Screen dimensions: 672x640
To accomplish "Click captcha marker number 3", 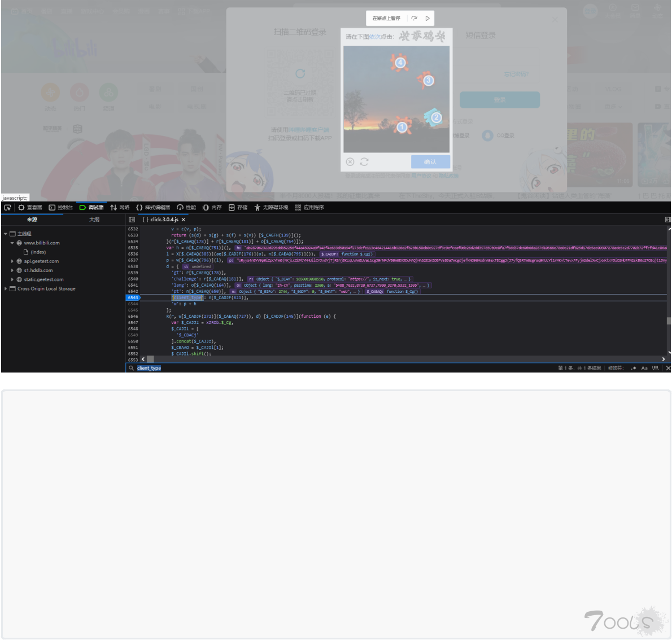I will tap(427, 80).
